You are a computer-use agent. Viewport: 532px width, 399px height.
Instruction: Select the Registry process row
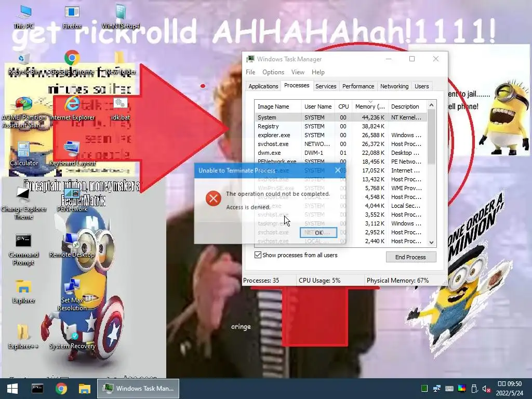click(x=341, y=126)
